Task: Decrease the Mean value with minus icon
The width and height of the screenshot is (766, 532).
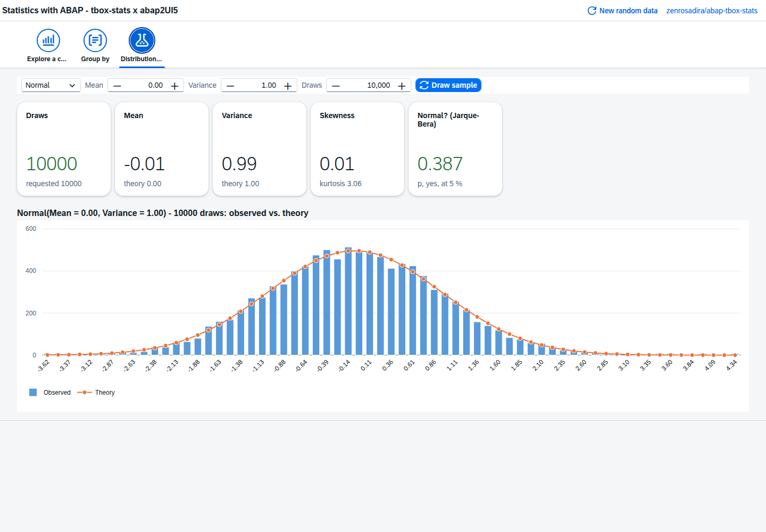Action: [x=117, y=86]
